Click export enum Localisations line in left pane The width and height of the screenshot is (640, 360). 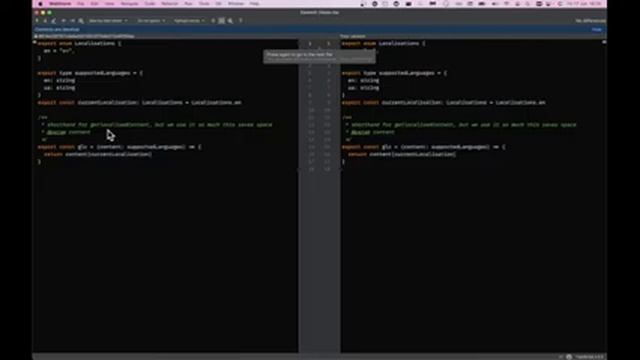click(80, 43)
